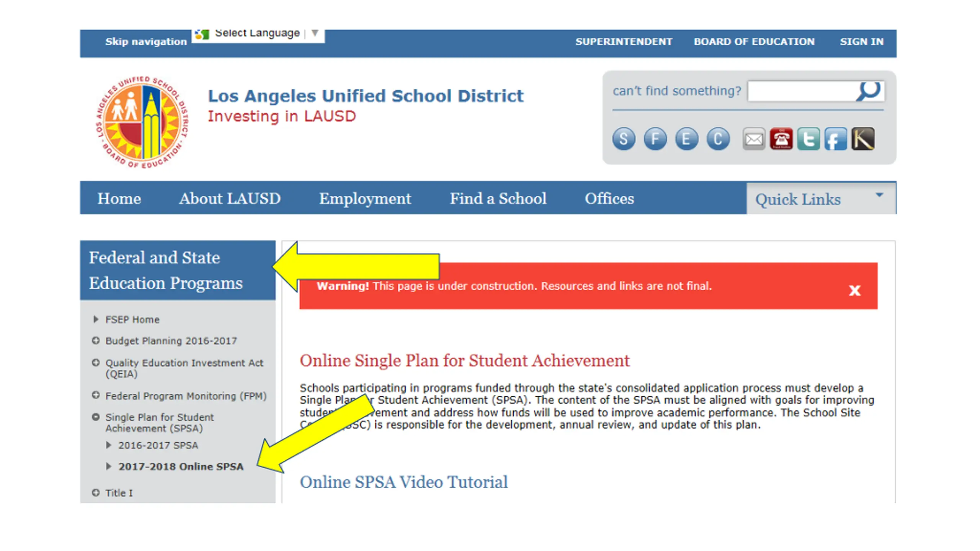Open the Select Language dropdown
Viewport: 980px width, 551px height.
pyautogui.click(x=258, y=35)
